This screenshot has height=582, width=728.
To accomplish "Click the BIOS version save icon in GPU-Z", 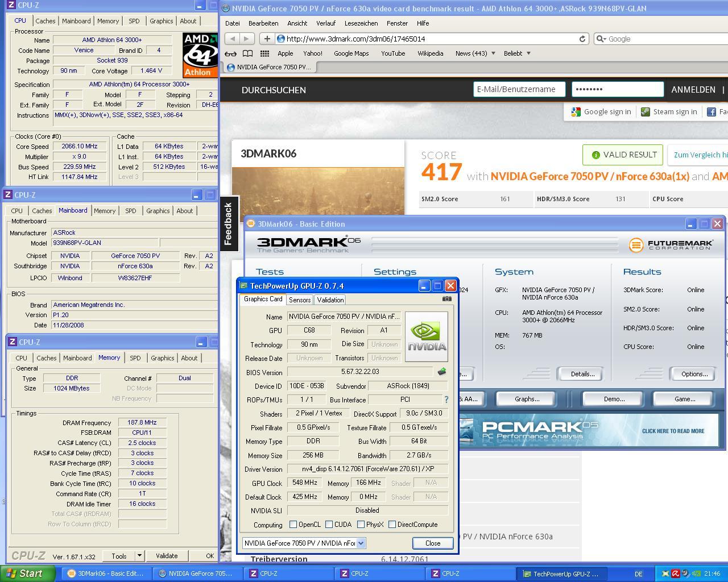I will pos(441,372).
